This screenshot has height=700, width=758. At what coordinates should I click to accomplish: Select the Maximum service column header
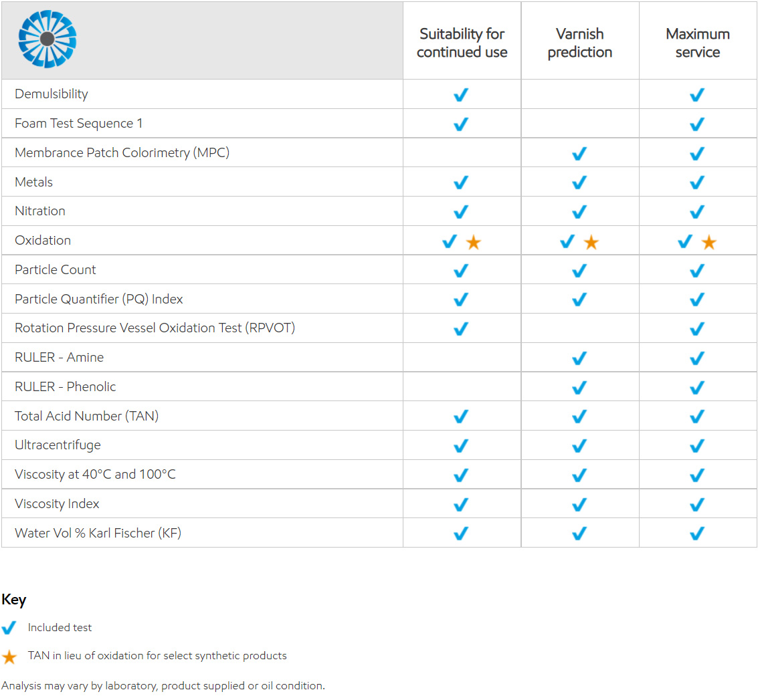697,43
